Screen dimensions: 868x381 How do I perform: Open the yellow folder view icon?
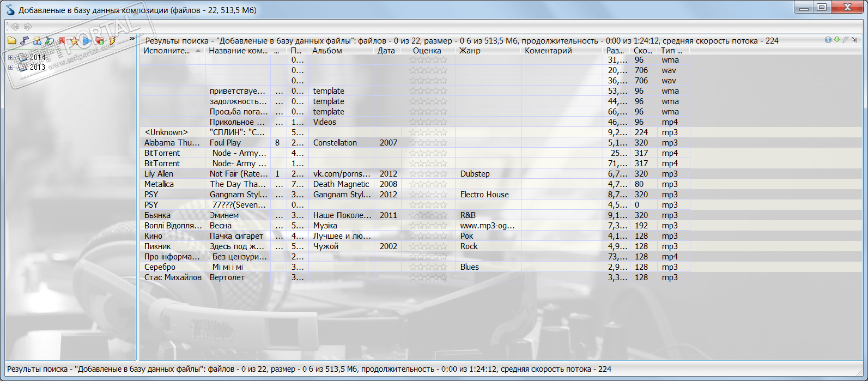(12, 40)
